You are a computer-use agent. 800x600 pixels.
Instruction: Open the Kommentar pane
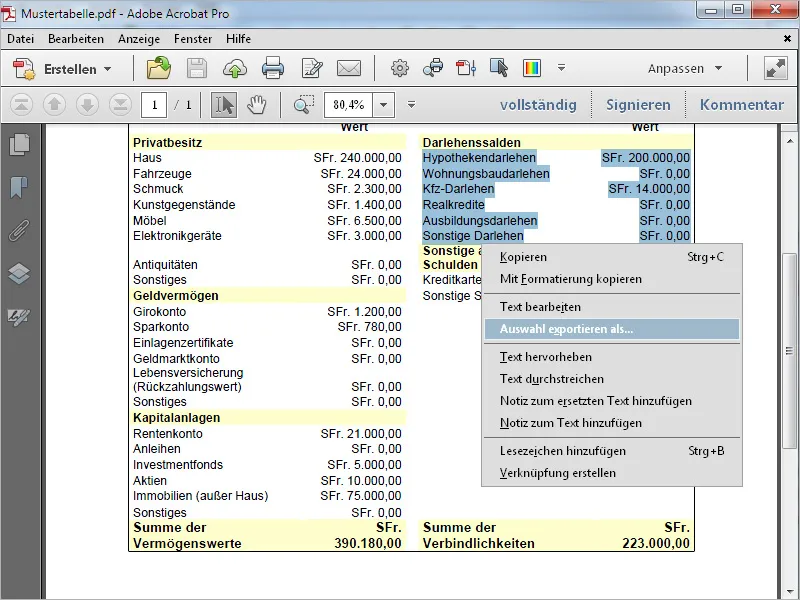[x=742, y=105]
